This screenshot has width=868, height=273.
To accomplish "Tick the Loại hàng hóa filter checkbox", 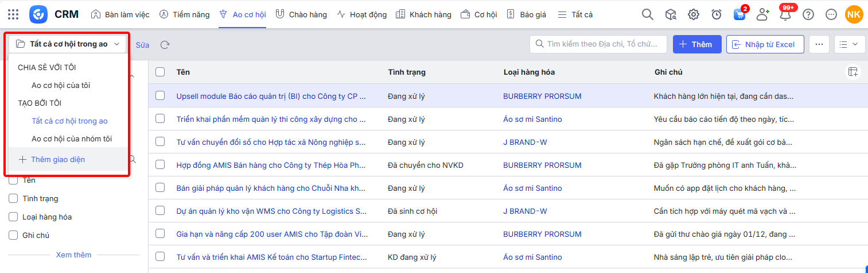I will click(13, 217).
